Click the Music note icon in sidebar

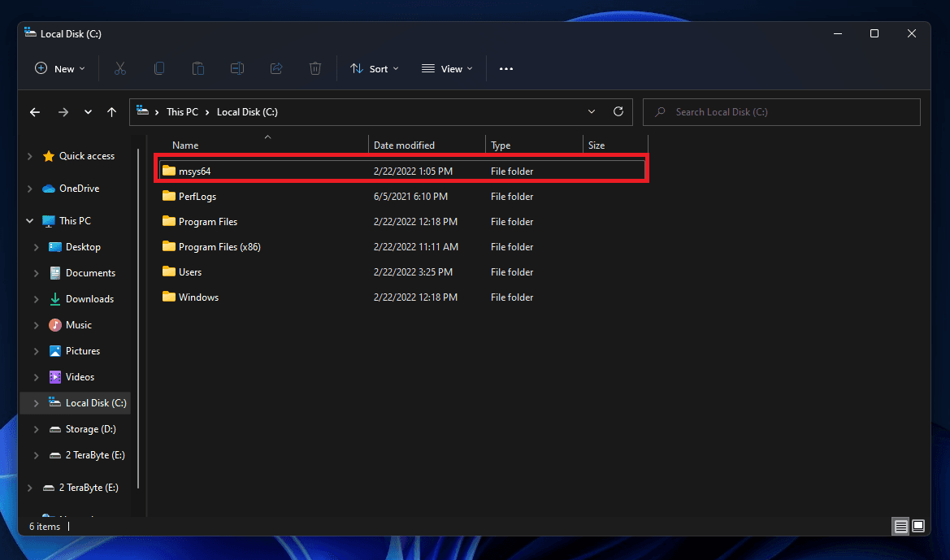pos(55,325)
